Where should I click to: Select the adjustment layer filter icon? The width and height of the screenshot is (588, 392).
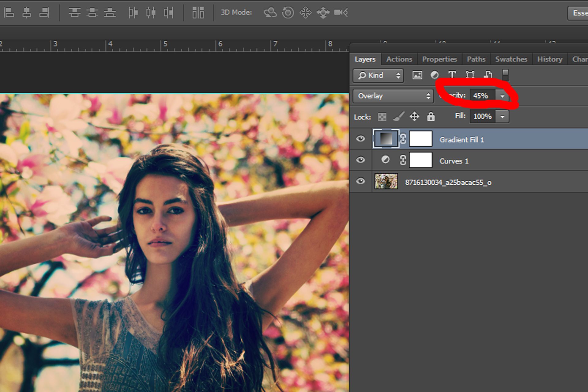click(x=435, y=74)
